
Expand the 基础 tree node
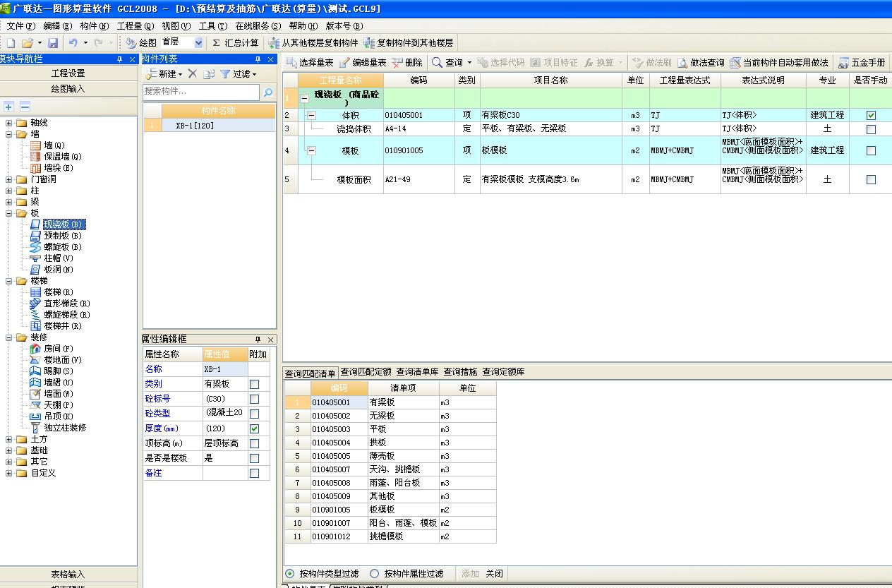tap(9, 450)
